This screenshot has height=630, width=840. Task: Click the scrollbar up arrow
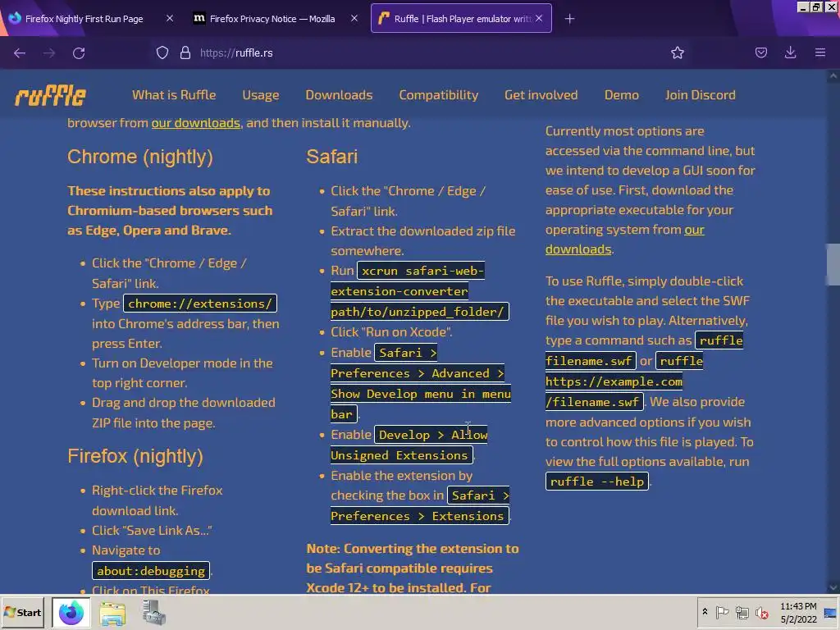coord(833,76)
